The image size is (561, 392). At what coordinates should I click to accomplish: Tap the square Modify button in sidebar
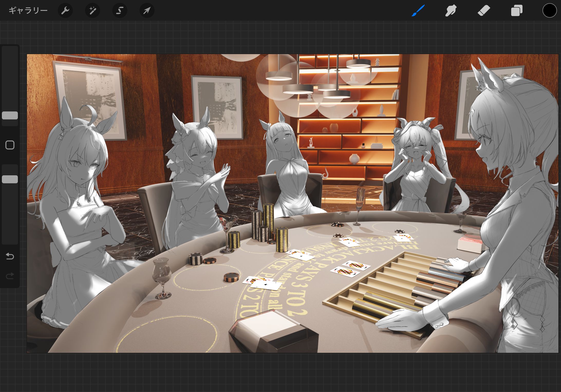coord(10,145)
